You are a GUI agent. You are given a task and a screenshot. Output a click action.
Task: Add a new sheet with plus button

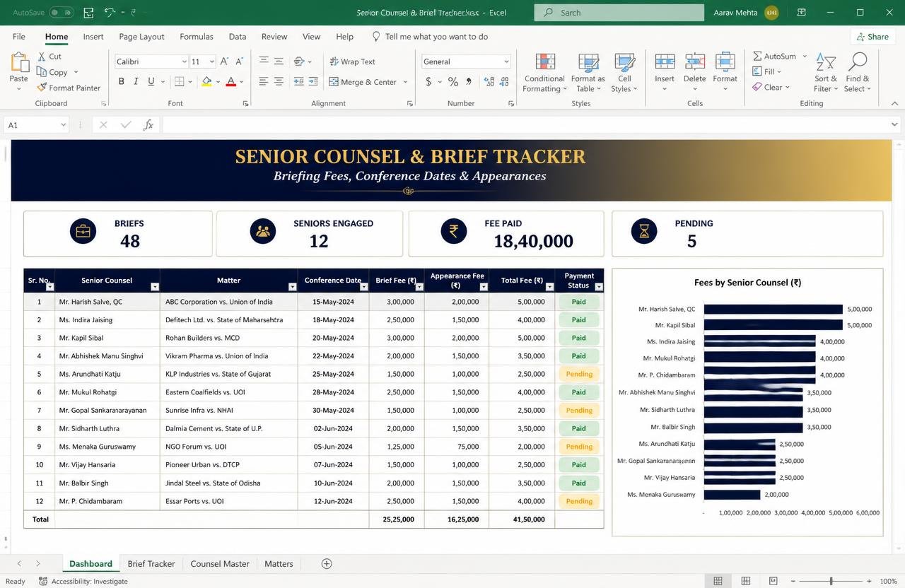pos(327,564)
